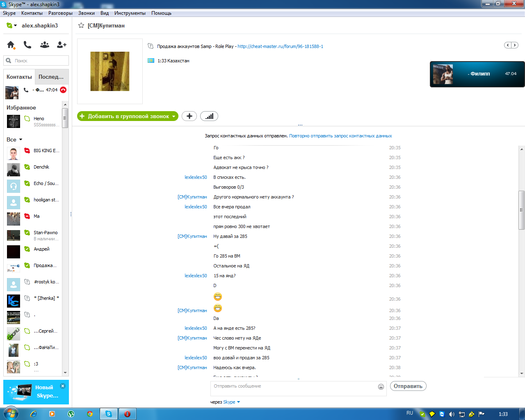Image resolution: width=525 pixels, height=420 pixels.
Task: Open own status dropdown next to alex.shapkin3
Action: [x=15, y=25]
